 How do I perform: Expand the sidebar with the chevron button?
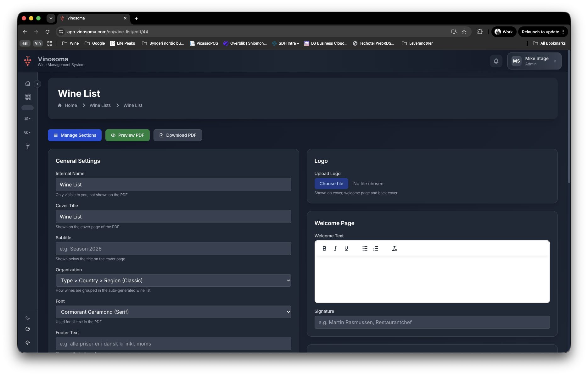click(37, 84)
